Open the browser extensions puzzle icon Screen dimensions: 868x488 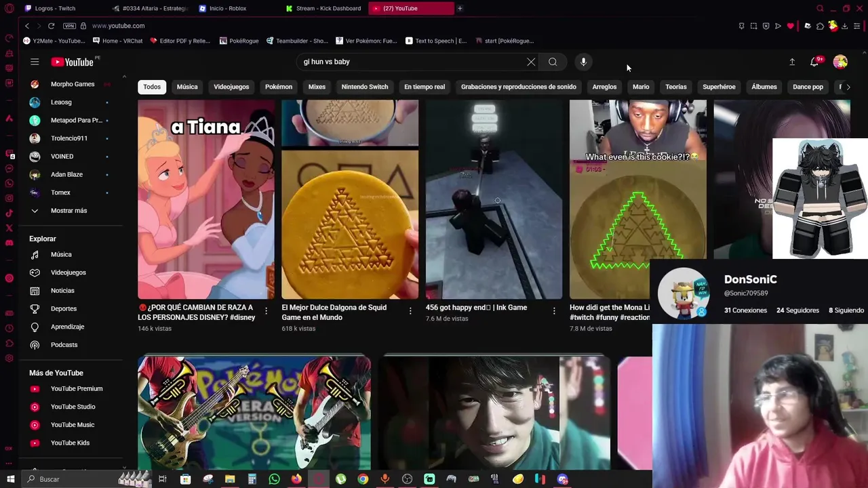tap(820, 26)
